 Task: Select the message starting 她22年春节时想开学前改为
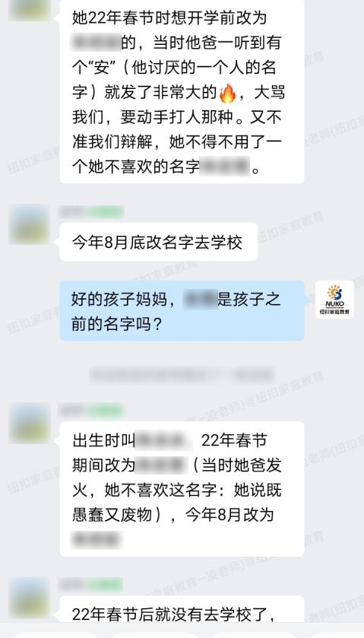point(182,91)
